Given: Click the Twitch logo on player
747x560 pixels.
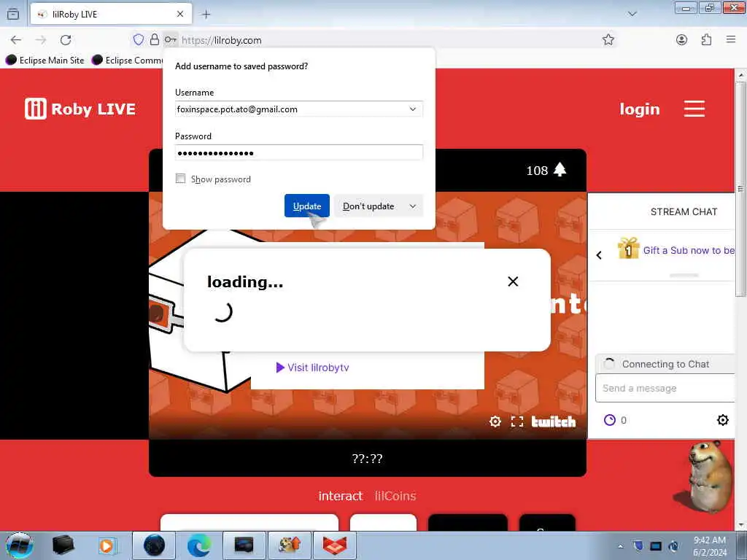Looking at the screenshot, I should click(x=553, y=422).
